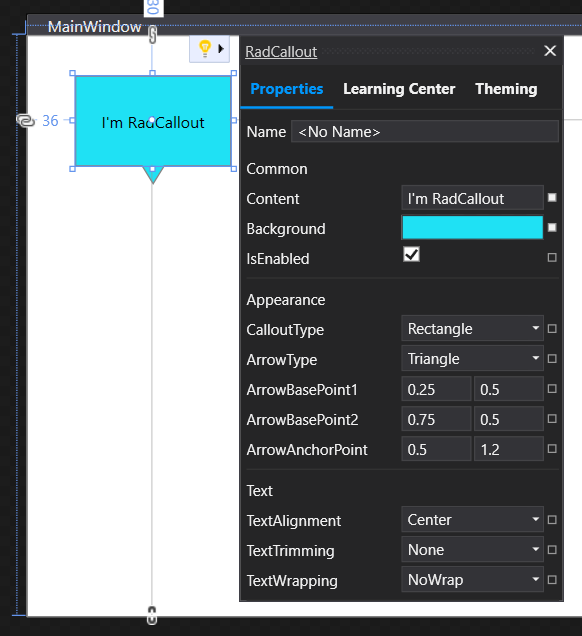Edit ArrowBasePoint1 Y value field

click(x=509, y=389)
